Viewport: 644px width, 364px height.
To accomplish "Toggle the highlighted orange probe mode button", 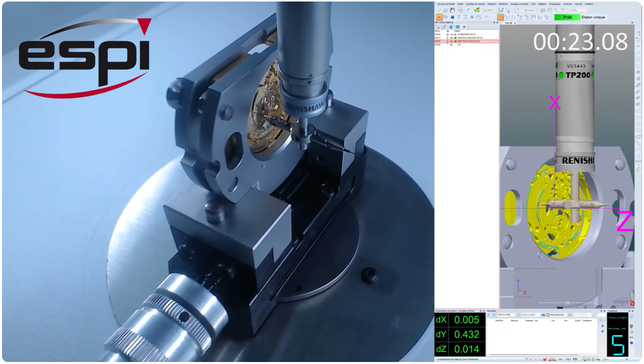I will [x=500, y=17].
